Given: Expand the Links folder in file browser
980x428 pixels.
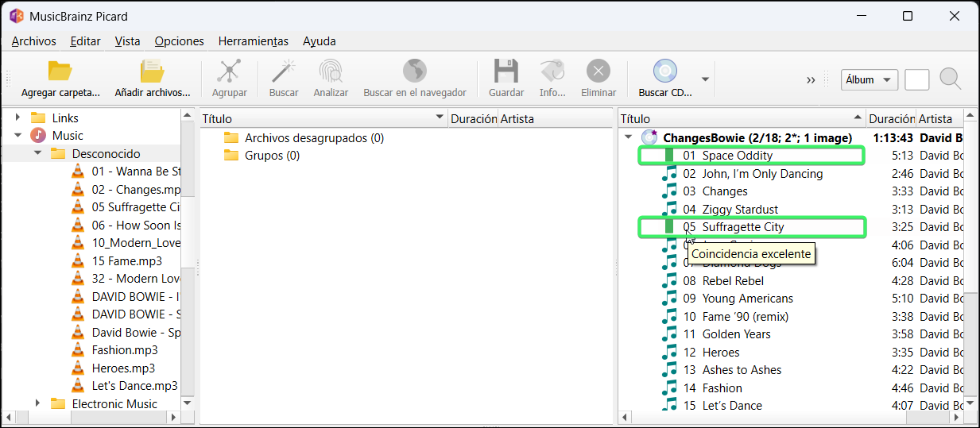Looking at the screenshot, I should point(17,118).
